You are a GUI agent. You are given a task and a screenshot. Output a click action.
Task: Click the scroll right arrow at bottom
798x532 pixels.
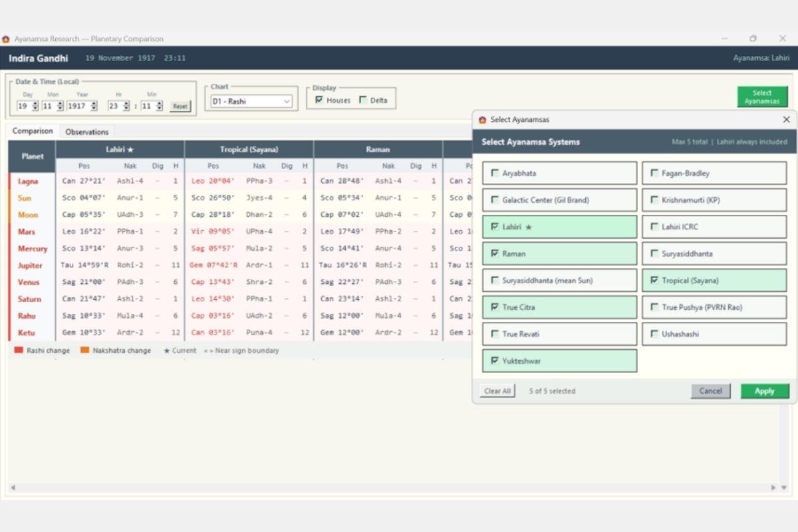click(x=773, y=487)
